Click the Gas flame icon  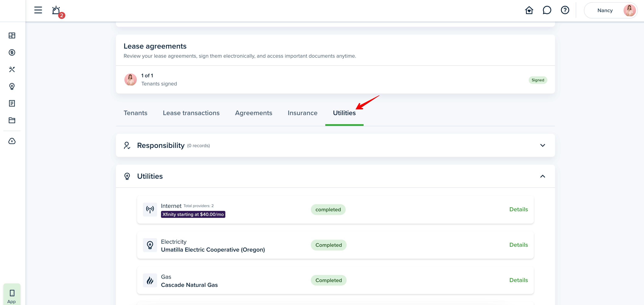point(150,280)
